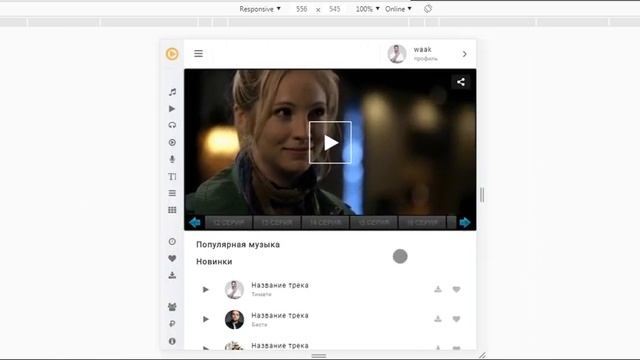Click the rotate device icon in toolbar

[x=428, y=9]
